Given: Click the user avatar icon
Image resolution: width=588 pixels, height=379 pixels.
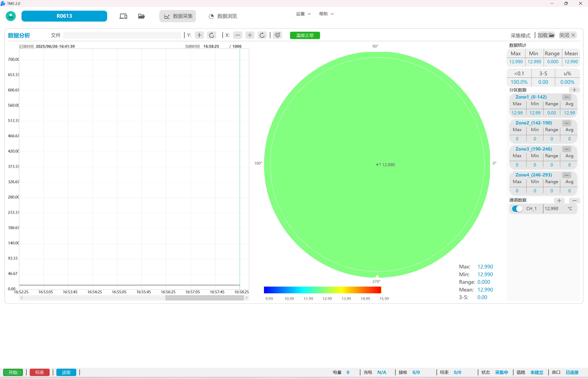Looking at the screenshot, I should coord(11,16).
